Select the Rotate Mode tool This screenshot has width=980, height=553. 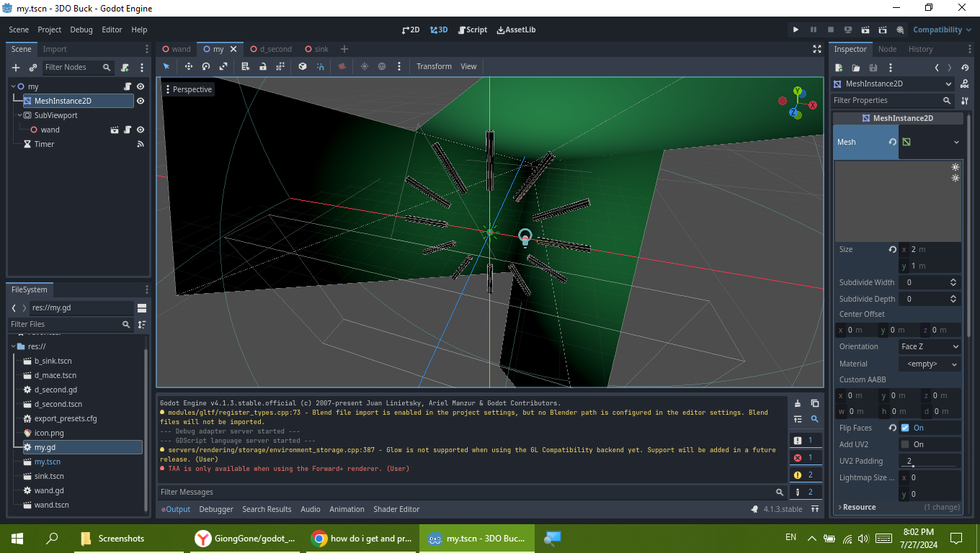(x=206, y=66)
